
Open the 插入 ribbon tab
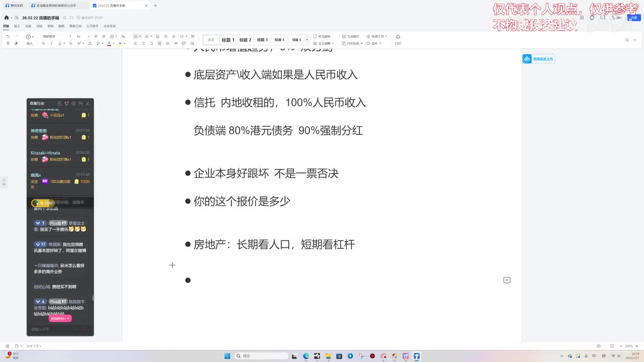coord(17,26)
